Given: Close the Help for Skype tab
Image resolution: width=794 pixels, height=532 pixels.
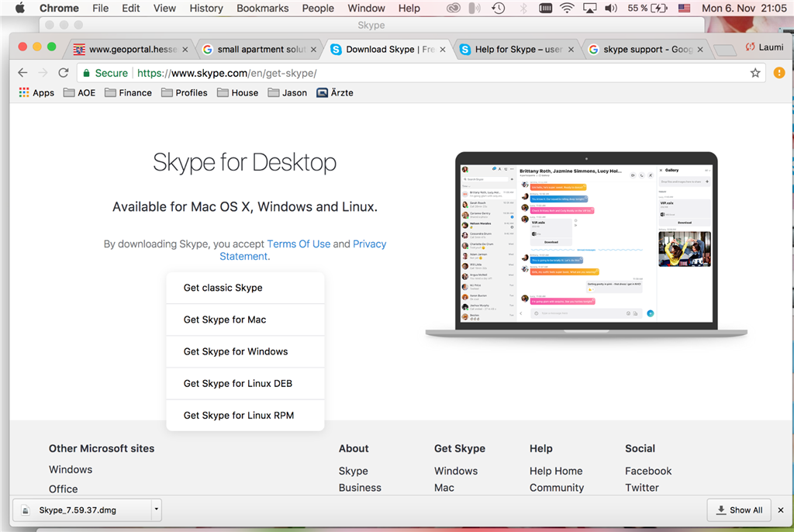Looking at the screenshot, I should coord(571,50).
